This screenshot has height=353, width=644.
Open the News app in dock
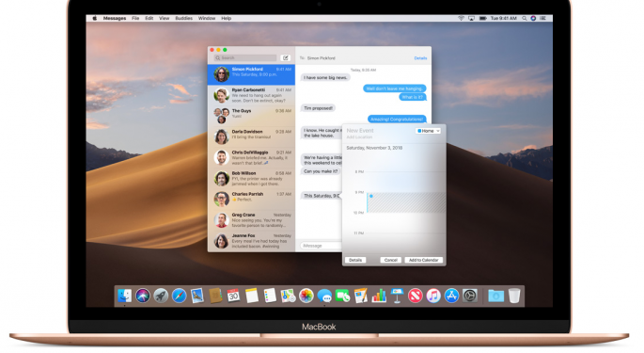(416, 296)
